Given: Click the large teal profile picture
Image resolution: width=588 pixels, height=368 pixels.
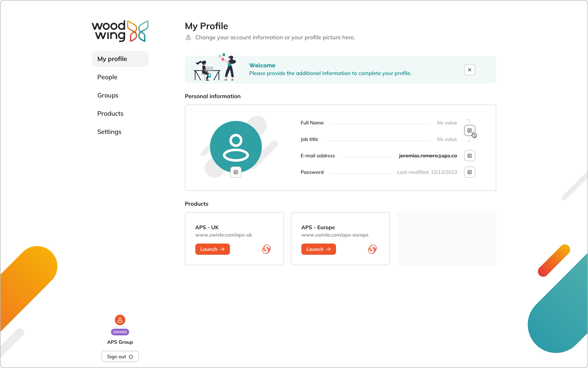Looking at the screenshot, I should [236, 147].
